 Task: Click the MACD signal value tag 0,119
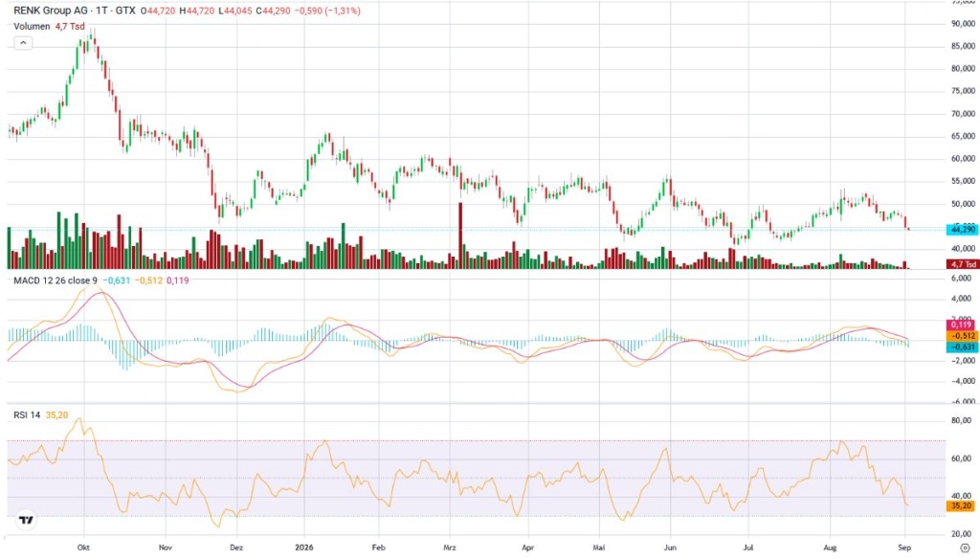point(962,325)
